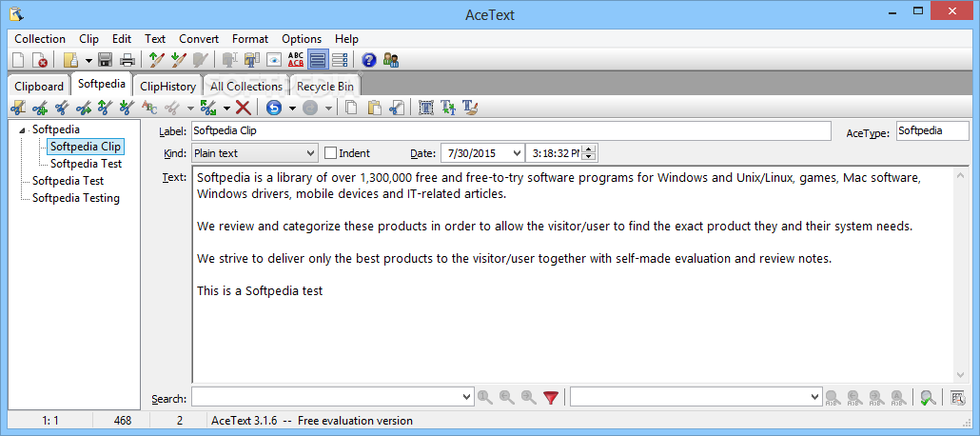Save the collection with the floppy disk icon
The image size is (980, 436).
[x=105, y=60]
